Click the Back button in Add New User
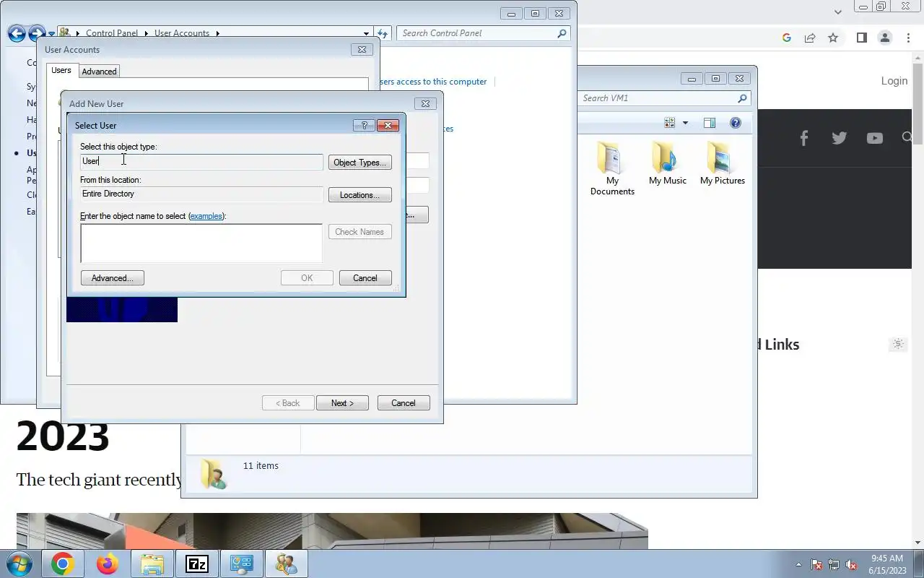Screen dimensions: 924x578 pos(288,403)
